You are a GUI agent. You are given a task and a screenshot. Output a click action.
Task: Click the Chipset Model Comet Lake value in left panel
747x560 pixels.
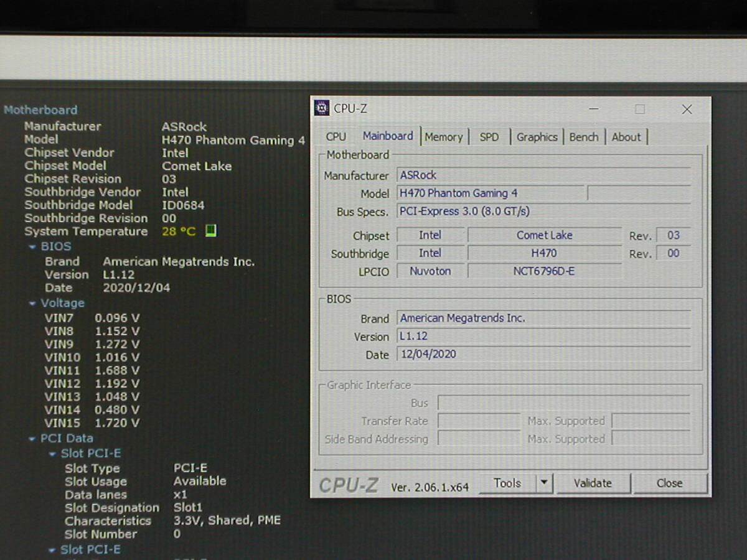[x=197, y=166]
